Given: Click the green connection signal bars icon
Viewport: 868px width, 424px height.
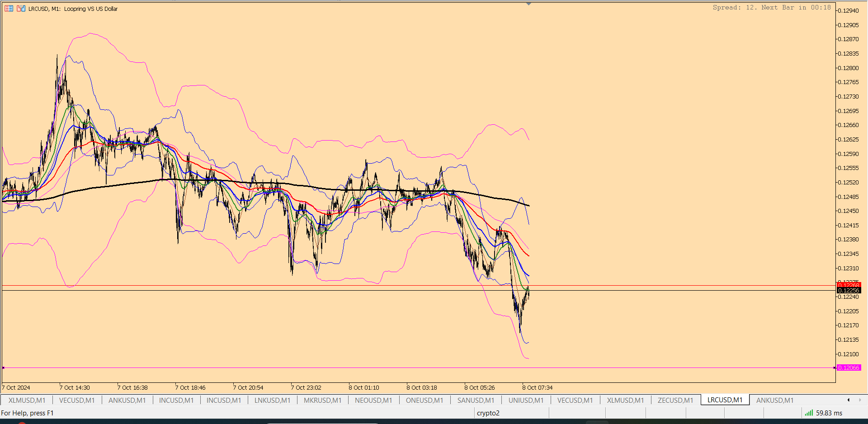Looking at the screenshot, I should coord(809,413).
